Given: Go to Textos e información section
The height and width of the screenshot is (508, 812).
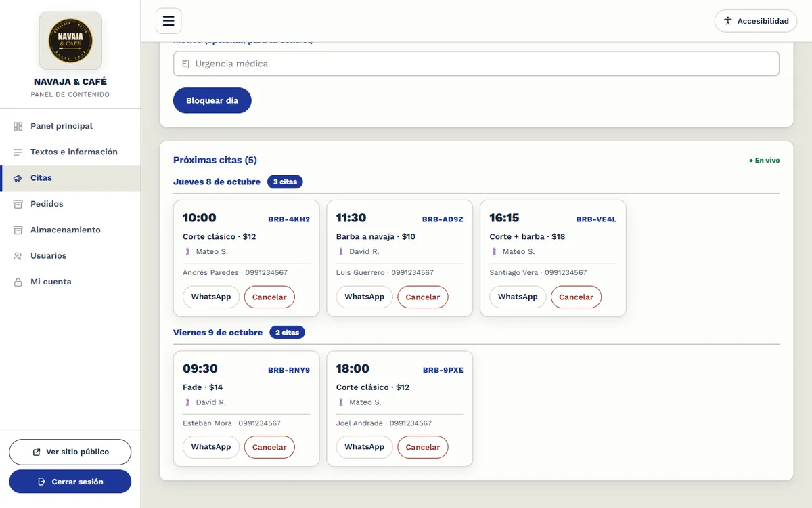Looking at the screenshot, I should (x=70, y=152).
